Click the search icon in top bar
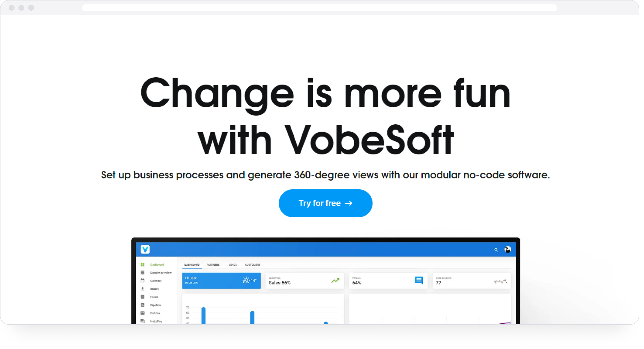 [x=495, y=249]
